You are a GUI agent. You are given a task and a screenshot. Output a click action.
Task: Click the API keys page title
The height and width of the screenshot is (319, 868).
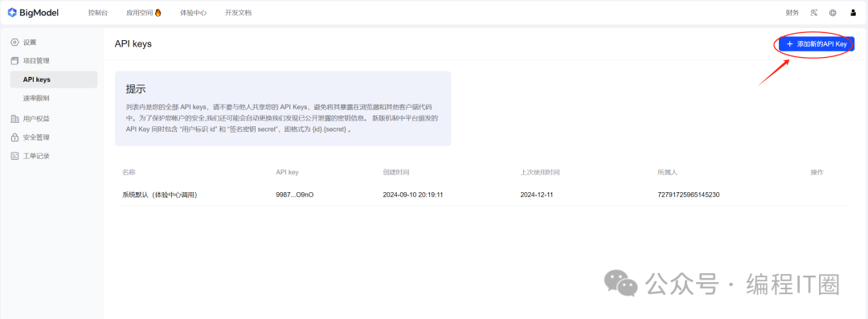(133, 43)
